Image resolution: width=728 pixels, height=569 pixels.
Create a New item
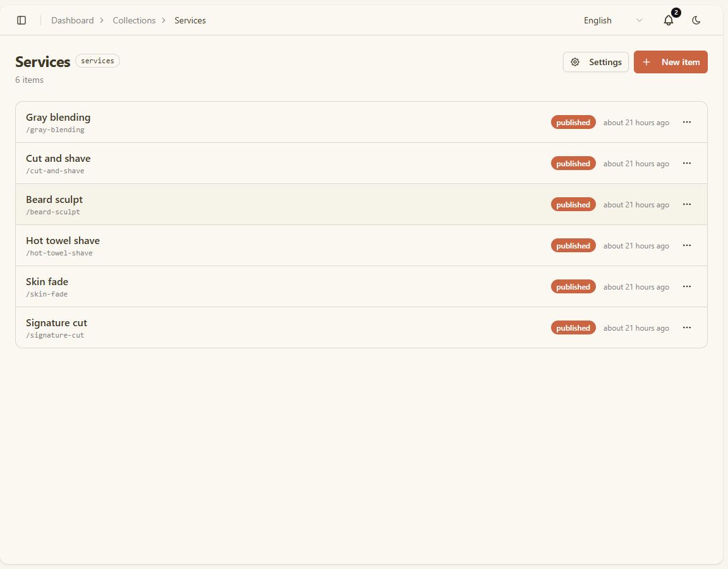(670, 62)
